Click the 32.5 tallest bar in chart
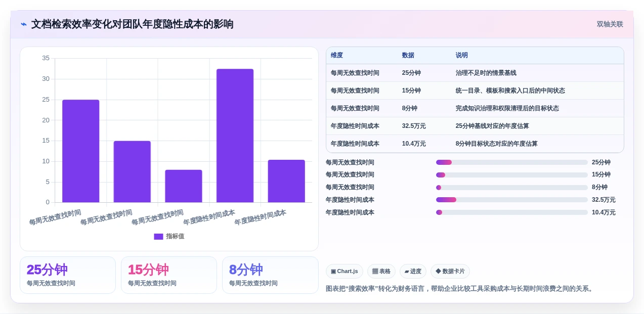This screenshot has width=644, height=314. 235,136
